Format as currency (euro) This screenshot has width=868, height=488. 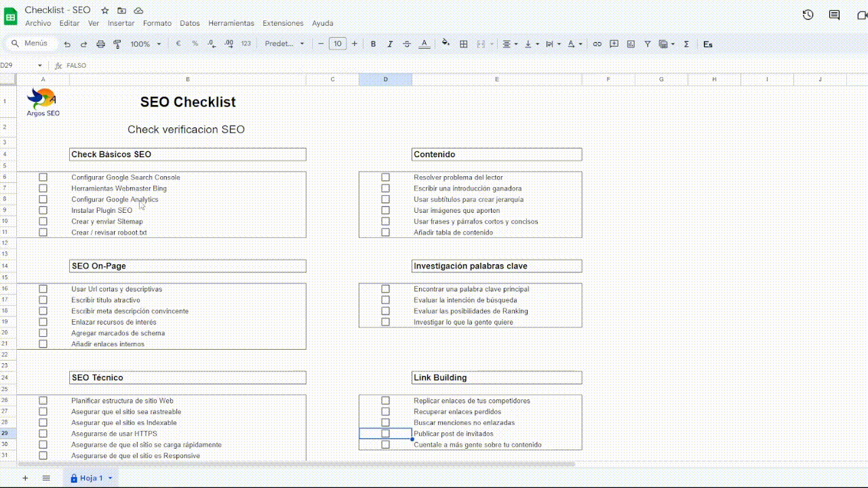click(178, 43)
